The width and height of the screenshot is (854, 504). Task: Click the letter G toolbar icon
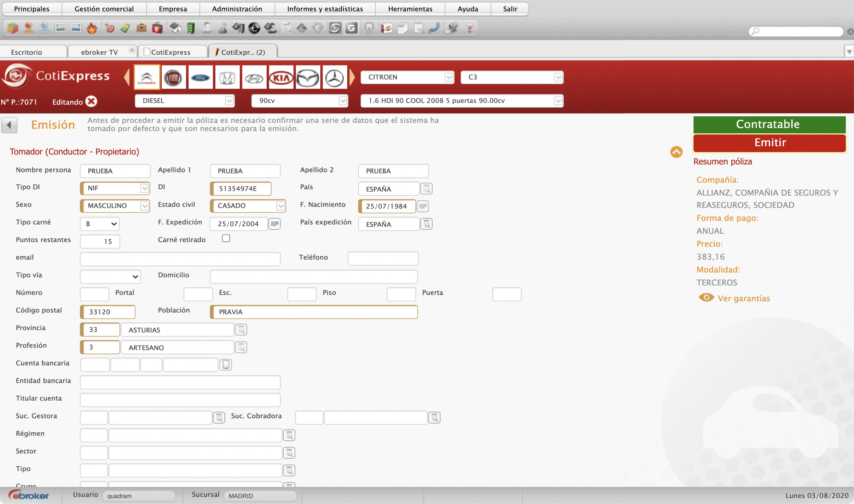(351, 28)
